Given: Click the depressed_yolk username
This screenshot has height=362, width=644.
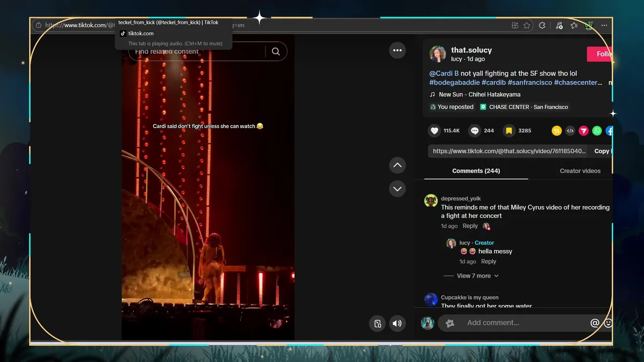Looking at the screenshot, I should pos(461,199).
